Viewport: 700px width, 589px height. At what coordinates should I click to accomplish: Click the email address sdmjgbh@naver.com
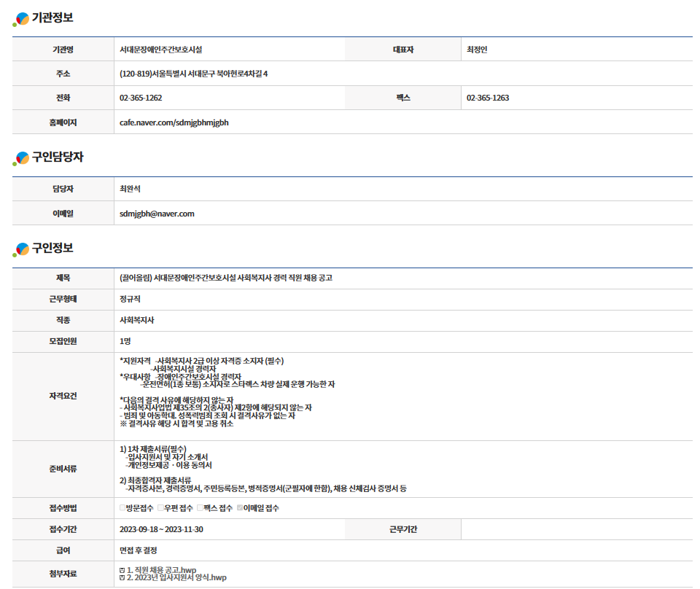tap(157, 214)
